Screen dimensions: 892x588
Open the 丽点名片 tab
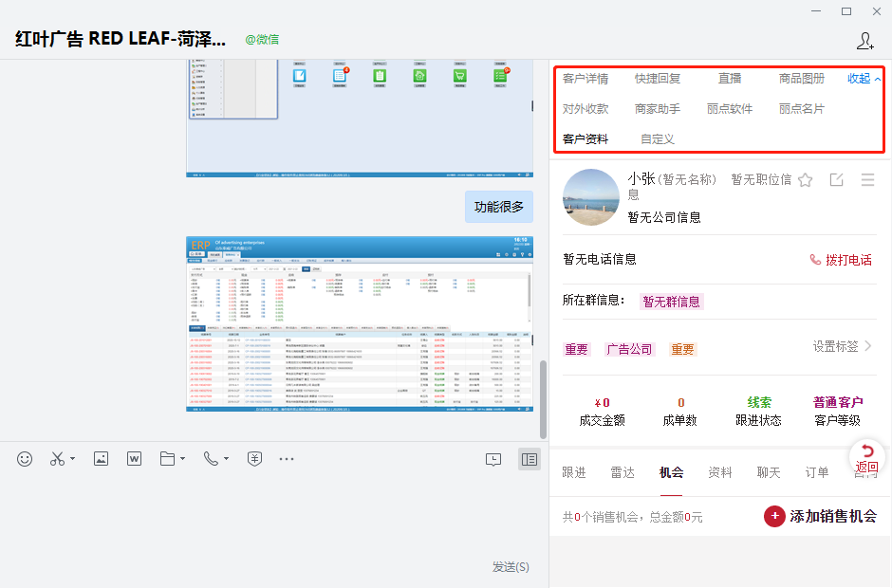click(x=802, y=109)
